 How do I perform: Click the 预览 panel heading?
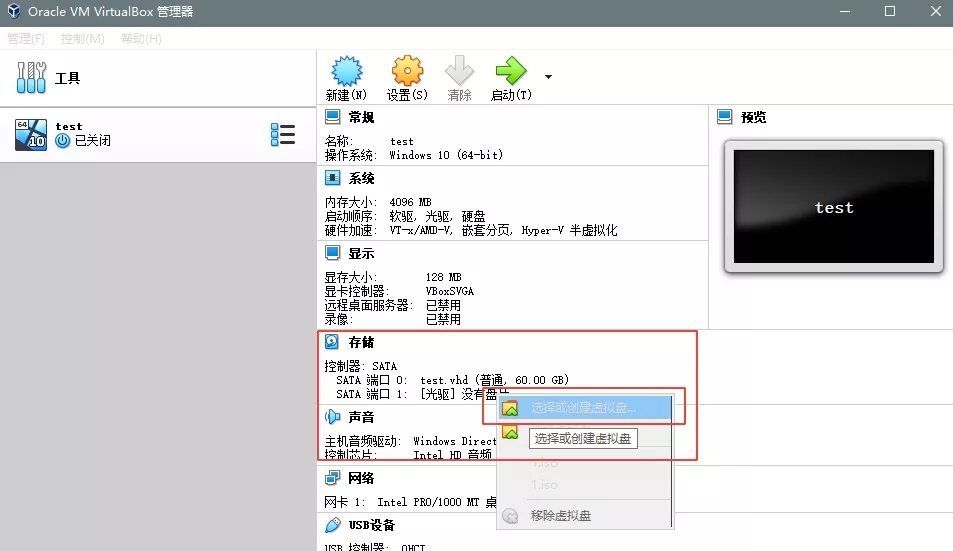(753, 117)
